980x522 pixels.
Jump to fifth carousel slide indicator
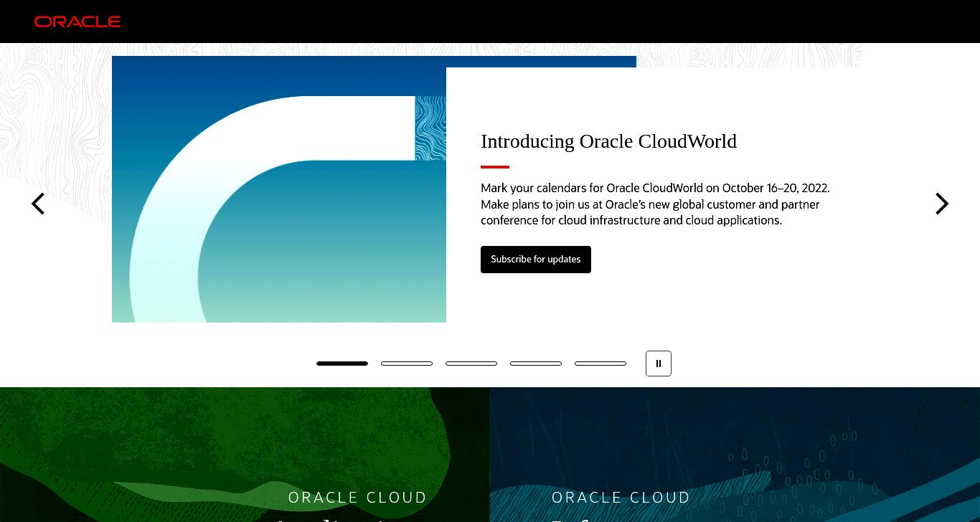point(600,364)
